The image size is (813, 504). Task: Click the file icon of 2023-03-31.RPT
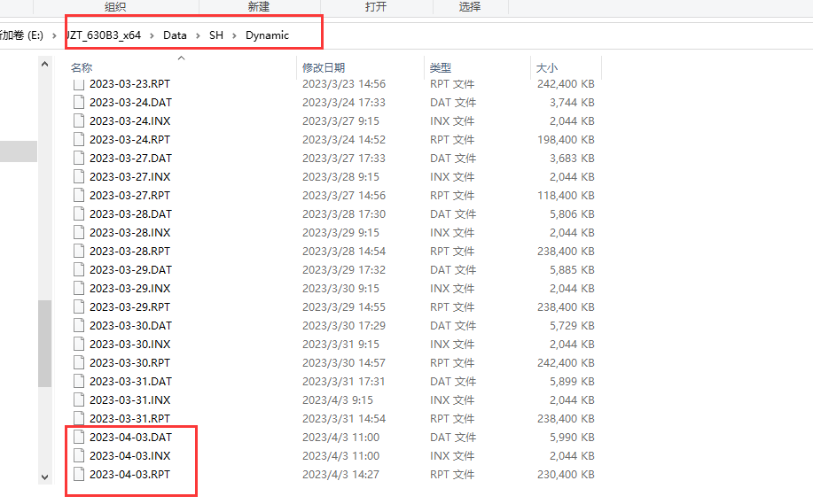coord(79,418)
